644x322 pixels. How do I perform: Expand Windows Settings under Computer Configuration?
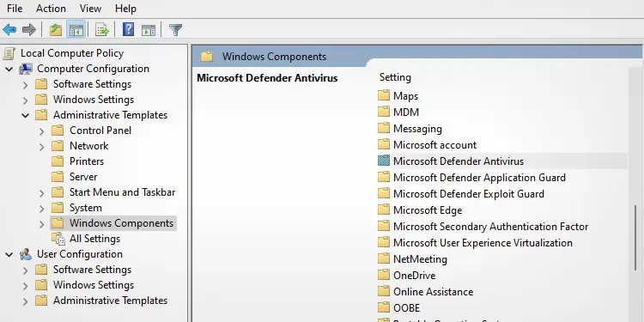[26, 100]
